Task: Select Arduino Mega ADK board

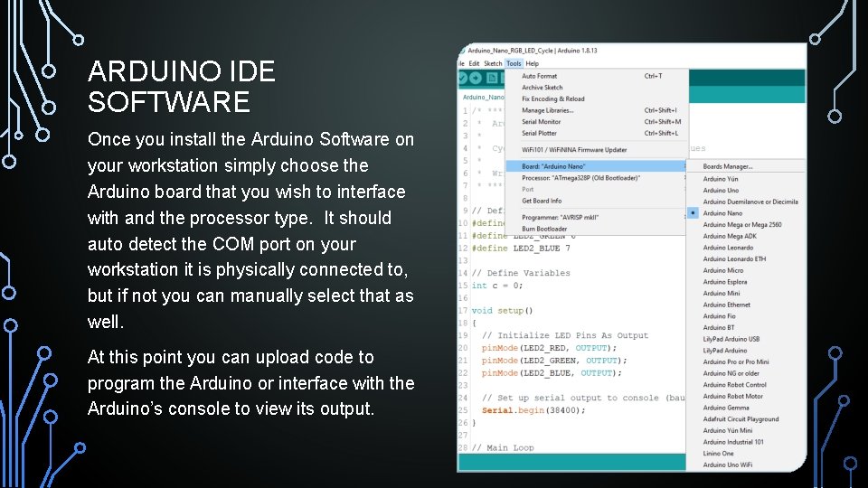Action: [746, 236]
